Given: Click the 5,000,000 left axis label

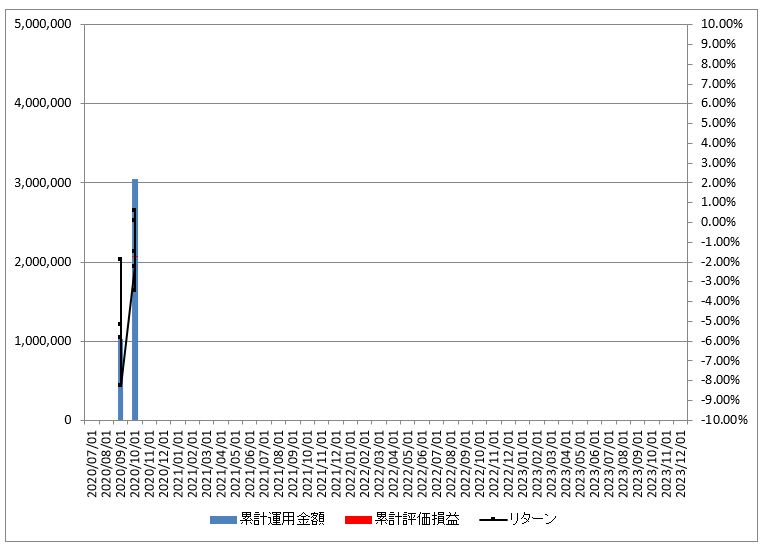Looking at the screenshot, I should tap(42, 24).
